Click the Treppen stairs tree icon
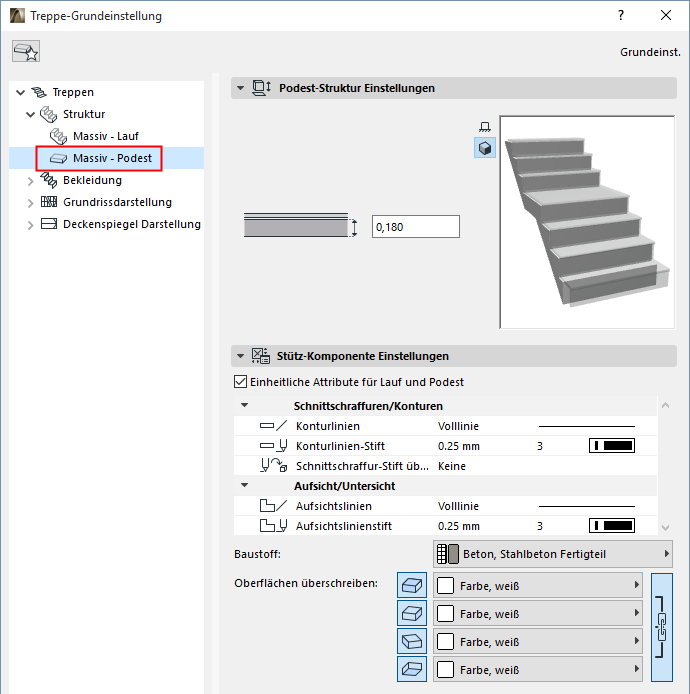The image size is (690, 694). [x=39, y=92]
